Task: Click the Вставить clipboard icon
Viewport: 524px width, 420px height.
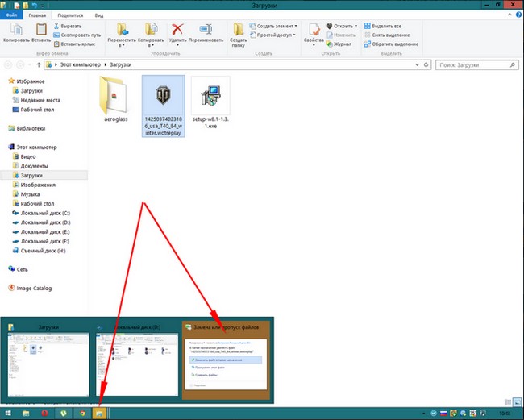Action: [x=42, y=31]
